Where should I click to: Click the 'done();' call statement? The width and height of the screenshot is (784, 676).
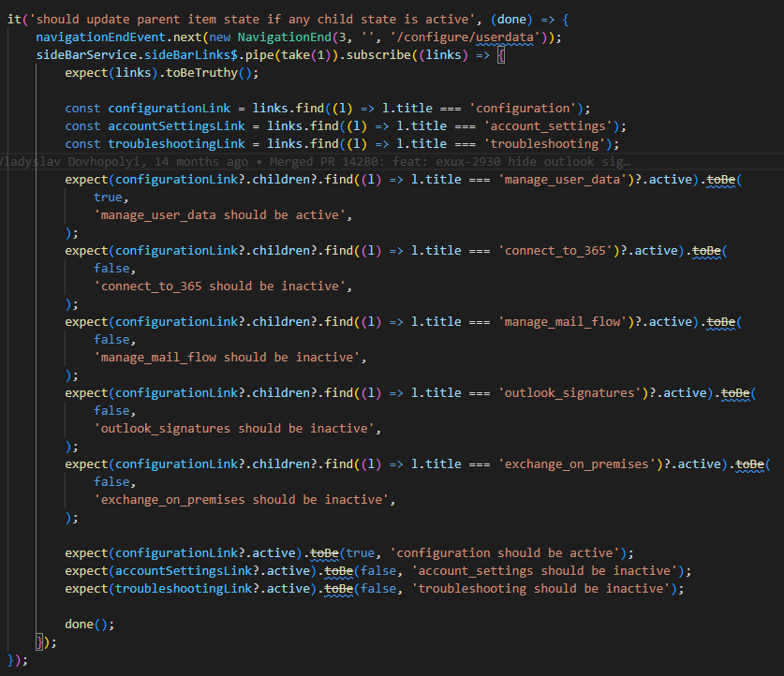(x=90, y=625)
